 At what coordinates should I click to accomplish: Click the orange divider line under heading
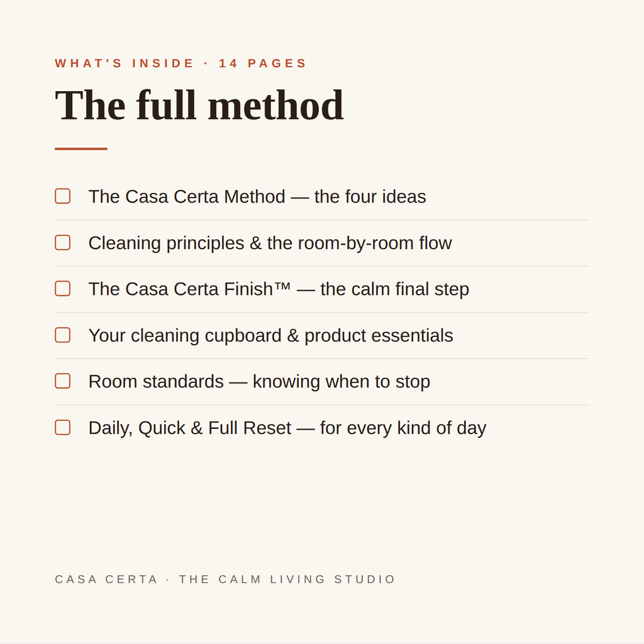81,148
